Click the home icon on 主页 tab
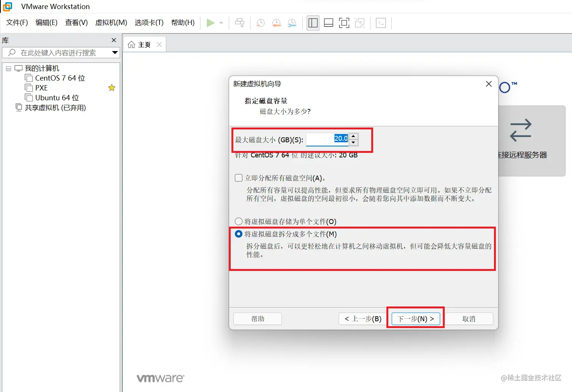572x392 pixels. [x=131, y=45]
